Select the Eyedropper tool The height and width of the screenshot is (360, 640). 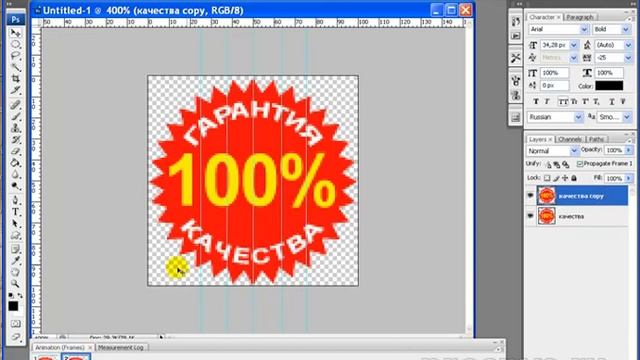(x=16, y=260)
